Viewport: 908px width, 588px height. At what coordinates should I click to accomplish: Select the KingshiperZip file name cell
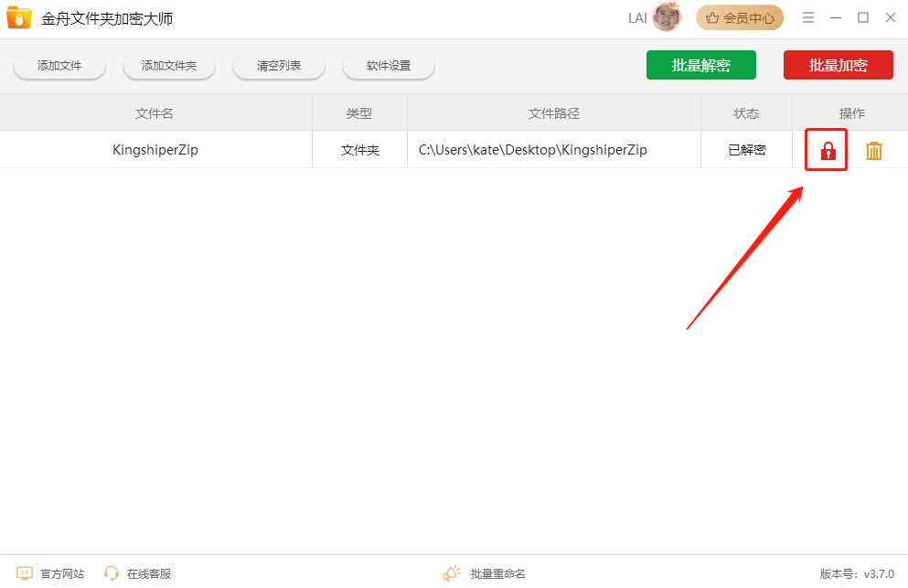[155, 150]
